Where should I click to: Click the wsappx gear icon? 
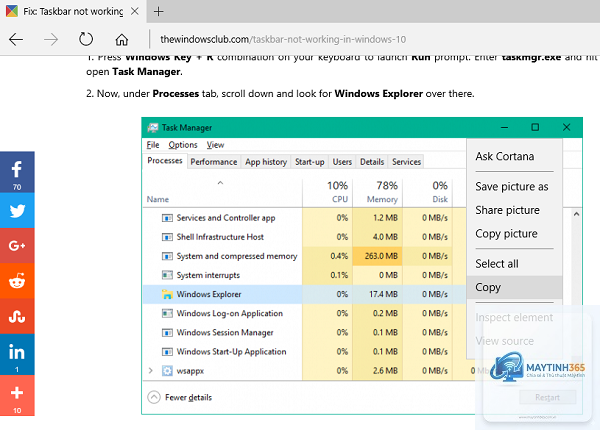167,371
